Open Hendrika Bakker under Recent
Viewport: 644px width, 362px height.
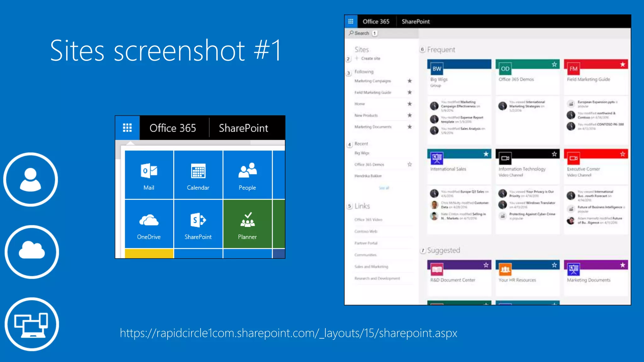point(368,176)
